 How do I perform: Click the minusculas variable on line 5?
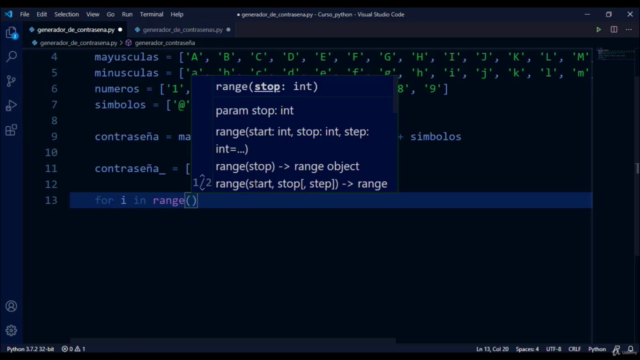[x=127, y=73]
